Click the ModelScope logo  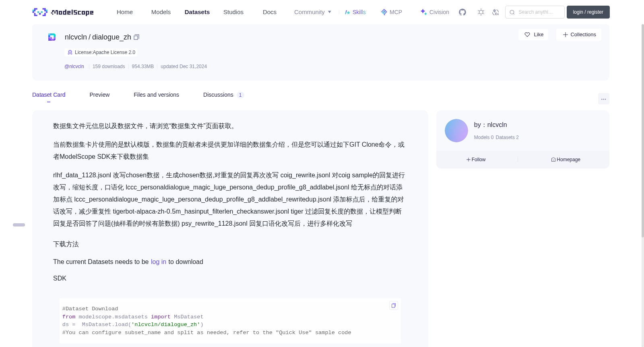(x=63, y=12)
